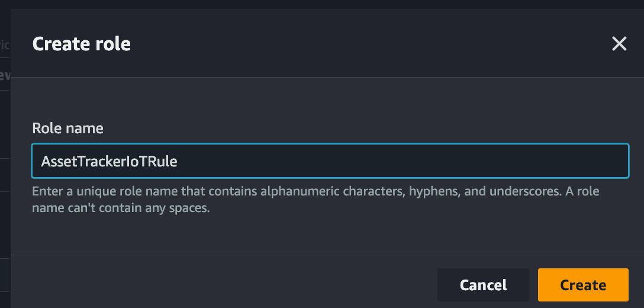Place cursor after 'Rule' in role name box

point(178,161)
